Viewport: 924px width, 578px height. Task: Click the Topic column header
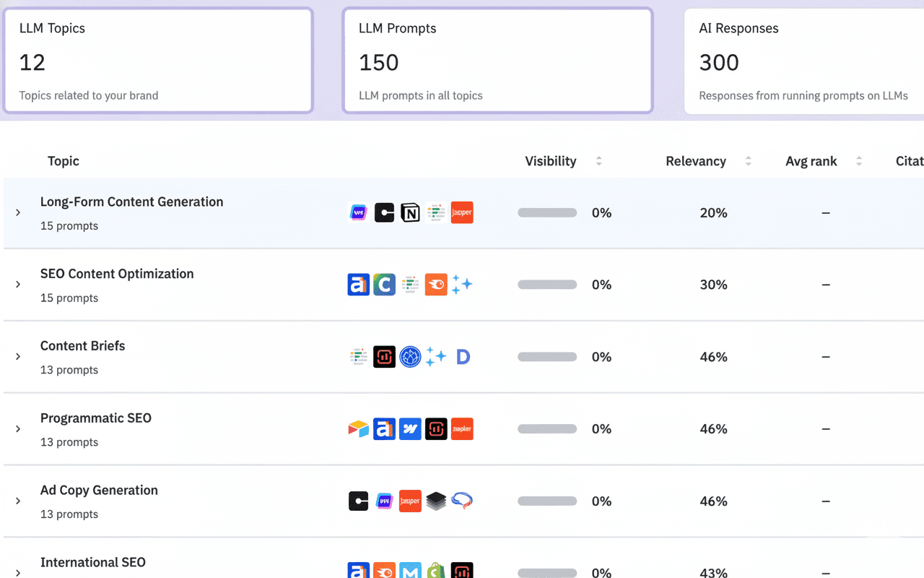pos(63,161)
